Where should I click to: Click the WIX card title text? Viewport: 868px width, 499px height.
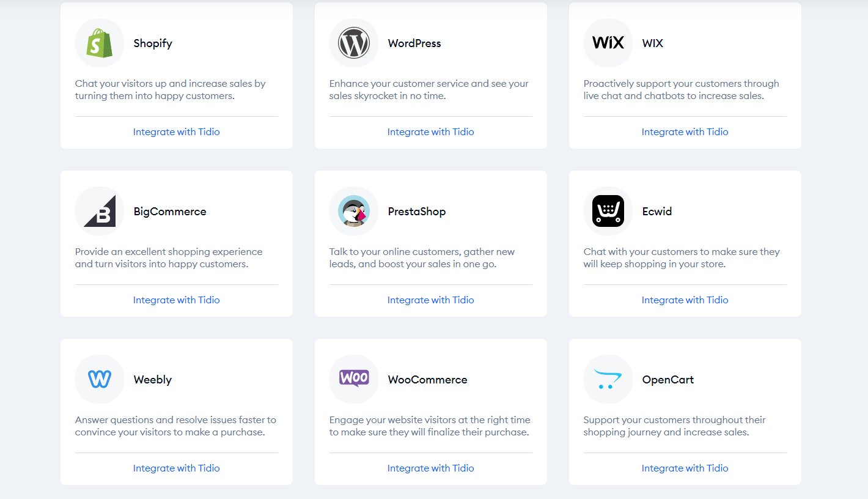pos(653,43)
